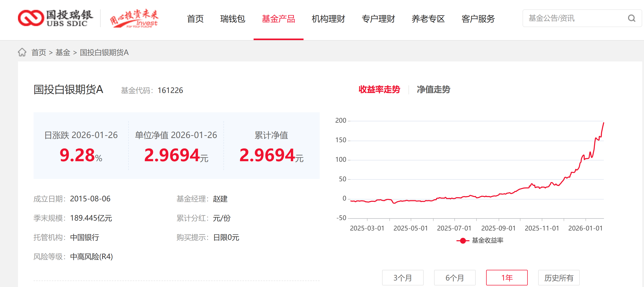Click the search magnifier icon
This screenshot has height=287, width=644.
click(632, 18)
